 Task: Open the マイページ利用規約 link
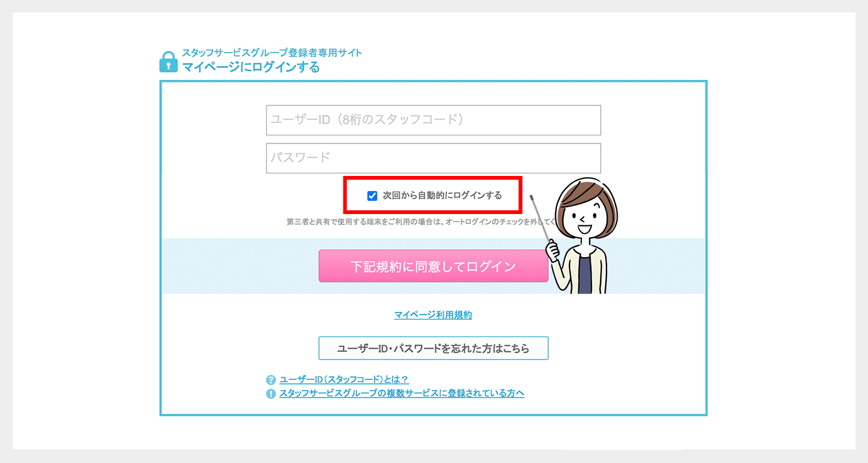(433, 315)
